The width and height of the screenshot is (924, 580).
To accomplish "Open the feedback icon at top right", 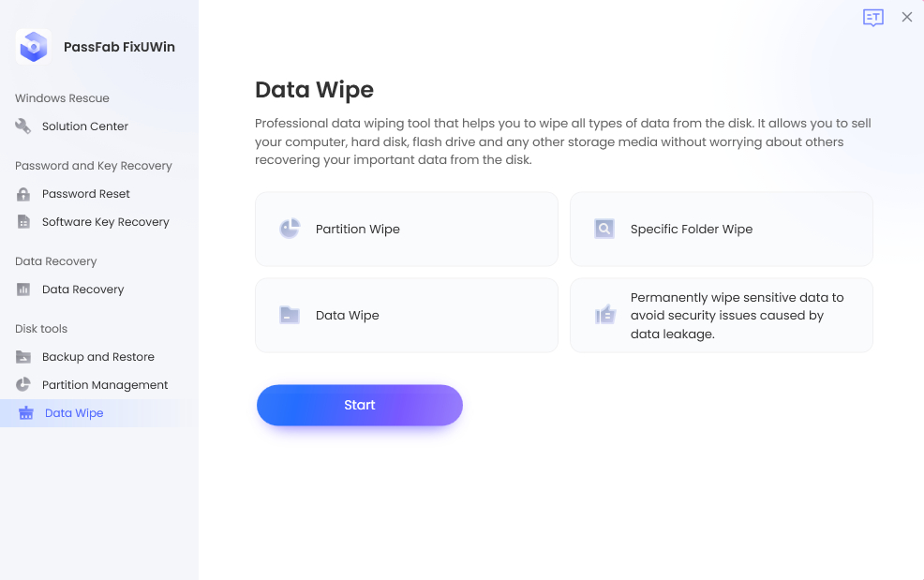I will pos(872,17).
